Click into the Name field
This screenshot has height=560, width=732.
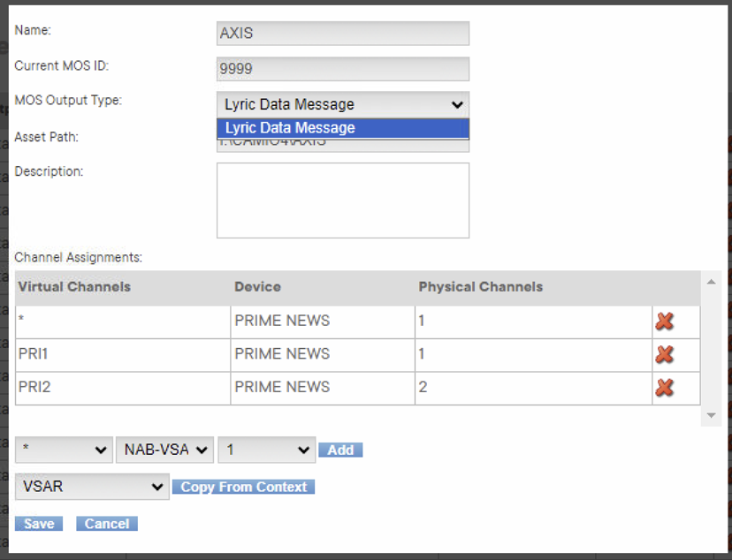342,34
